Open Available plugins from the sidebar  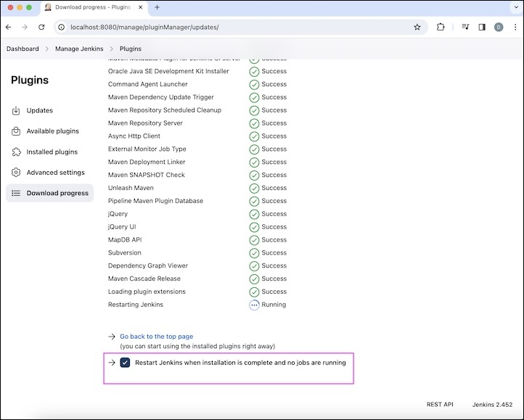[x=52, y=131]
